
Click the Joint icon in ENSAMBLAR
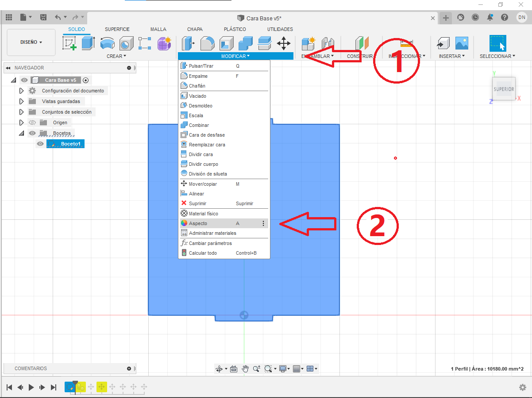(x=327, y=43)
